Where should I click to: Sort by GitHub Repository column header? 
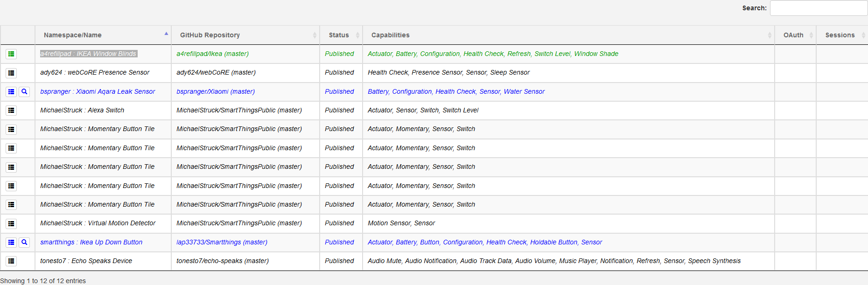tap(210, 35)
